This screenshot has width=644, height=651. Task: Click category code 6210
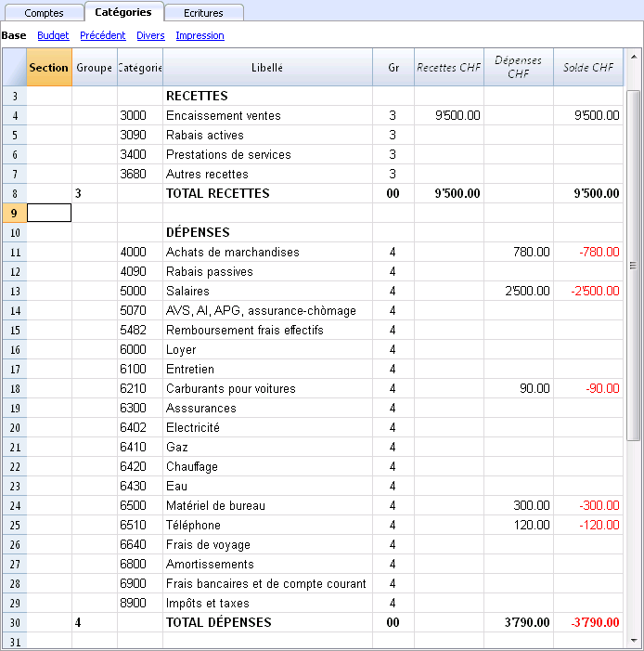point(134,388)
